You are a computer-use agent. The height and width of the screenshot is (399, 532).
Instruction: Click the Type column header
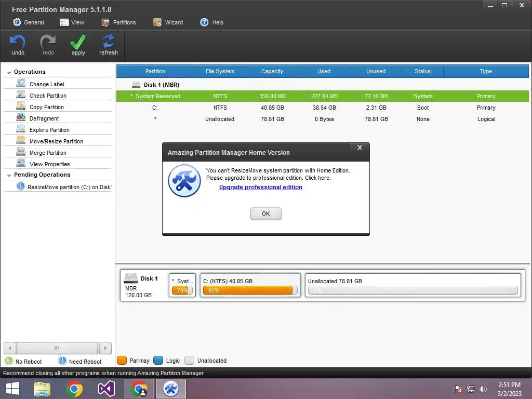coord(486,71)
